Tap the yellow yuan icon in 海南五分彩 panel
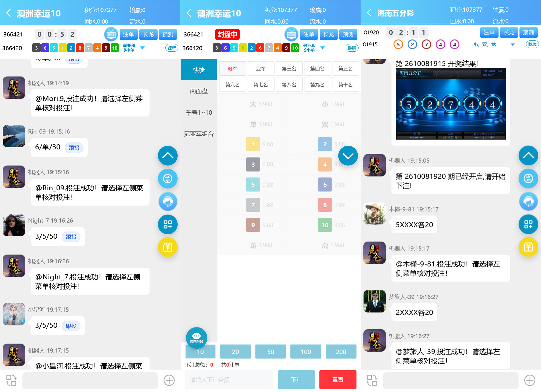 pyautogui.click(x=528, y=247)
